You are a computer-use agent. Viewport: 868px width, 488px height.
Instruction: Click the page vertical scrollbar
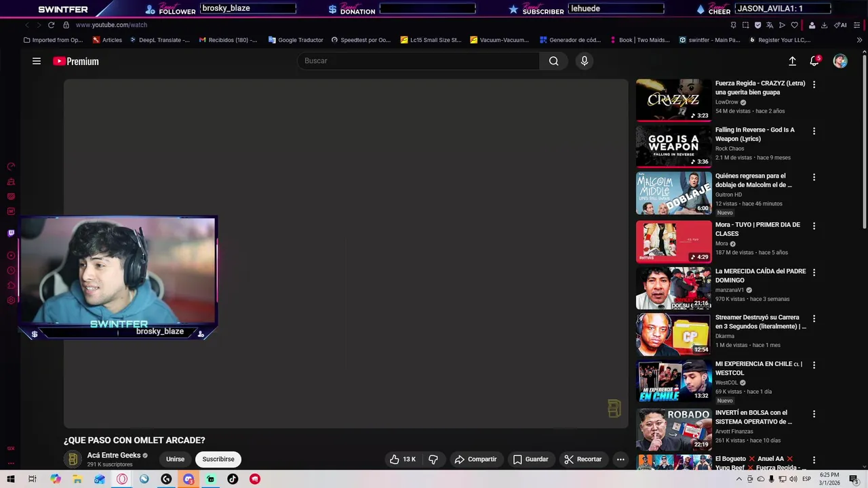(864, 142)
